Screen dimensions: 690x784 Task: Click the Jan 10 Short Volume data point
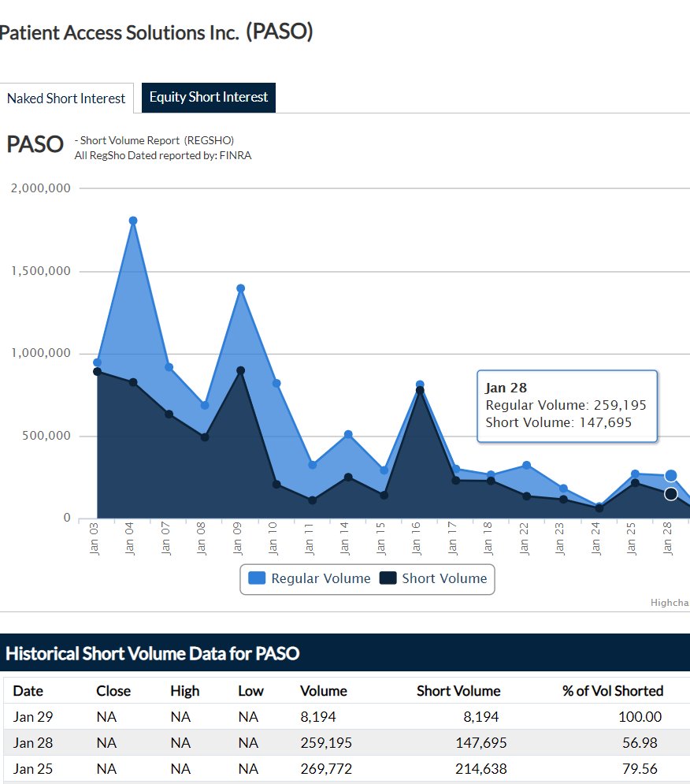(x=276, y=485)
